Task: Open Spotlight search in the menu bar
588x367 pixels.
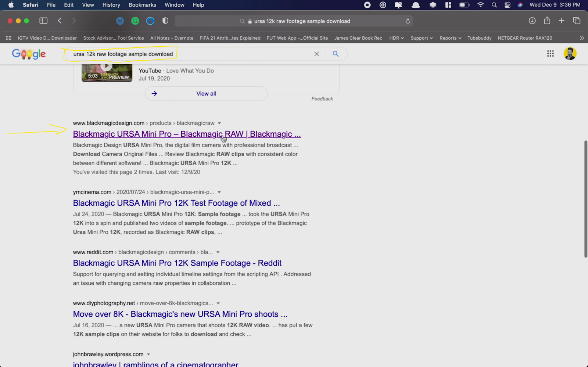Action: pyautogui.click(x=494, y=5)
